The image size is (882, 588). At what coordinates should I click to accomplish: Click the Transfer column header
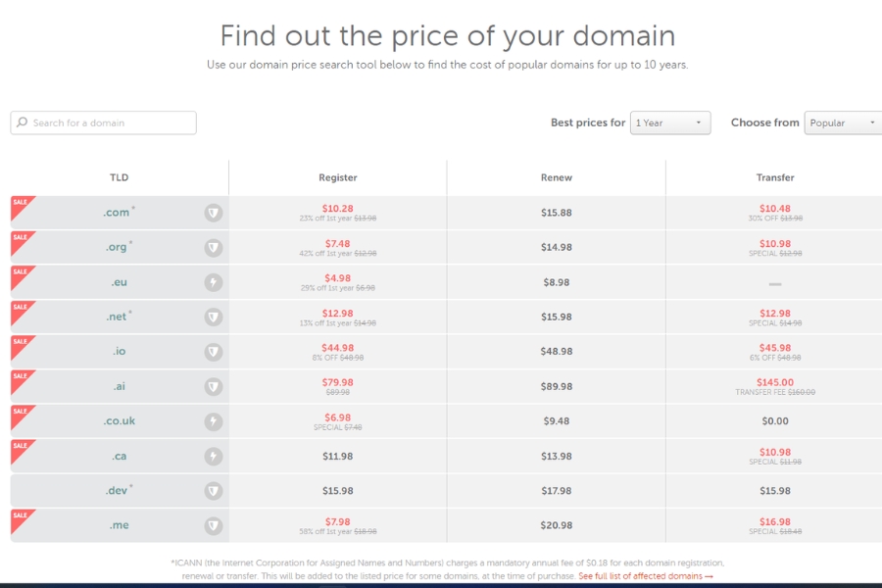(775, 177)
